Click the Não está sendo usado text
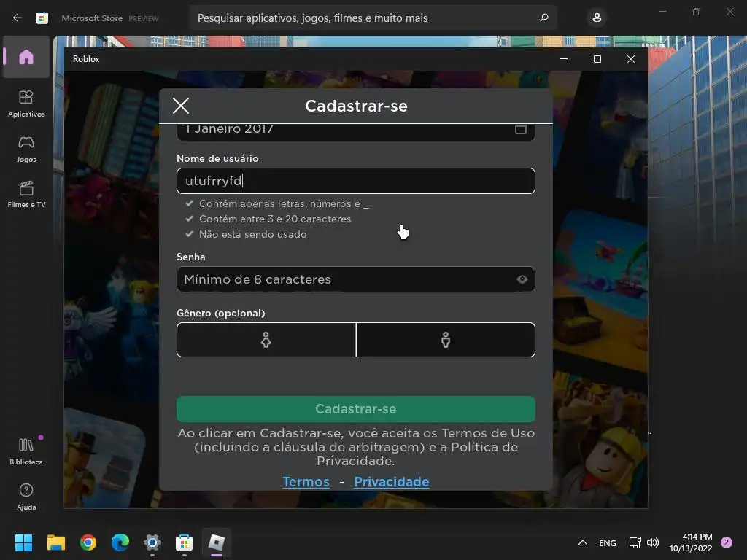The height and width of the screenshot is (560, 747). 252,234
